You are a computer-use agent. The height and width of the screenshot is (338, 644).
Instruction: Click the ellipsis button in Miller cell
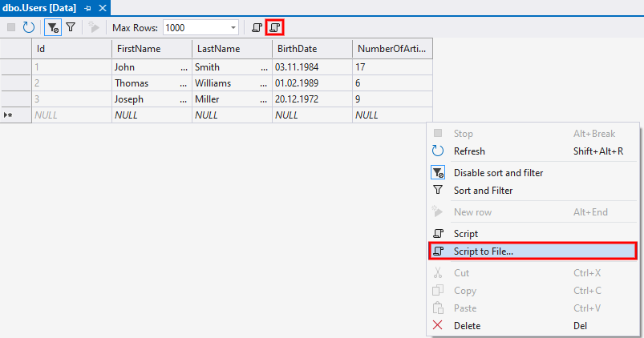click(x=264, y=99)
